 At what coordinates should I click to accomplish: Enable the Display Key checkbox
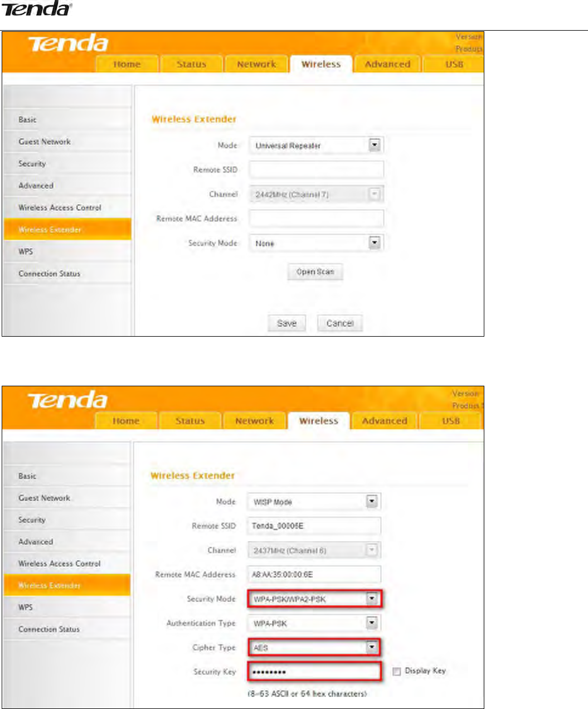click(x=397, y=672)
